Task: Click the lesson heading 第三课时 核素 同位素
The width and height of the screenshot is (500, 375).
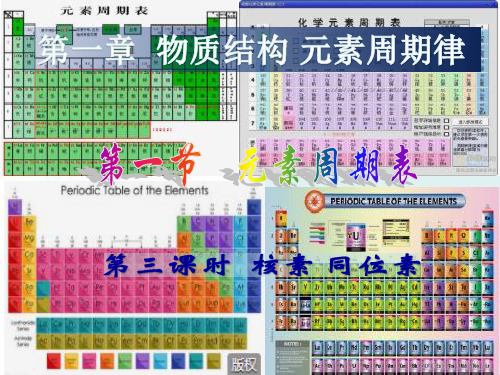Action: pos(262,265)
